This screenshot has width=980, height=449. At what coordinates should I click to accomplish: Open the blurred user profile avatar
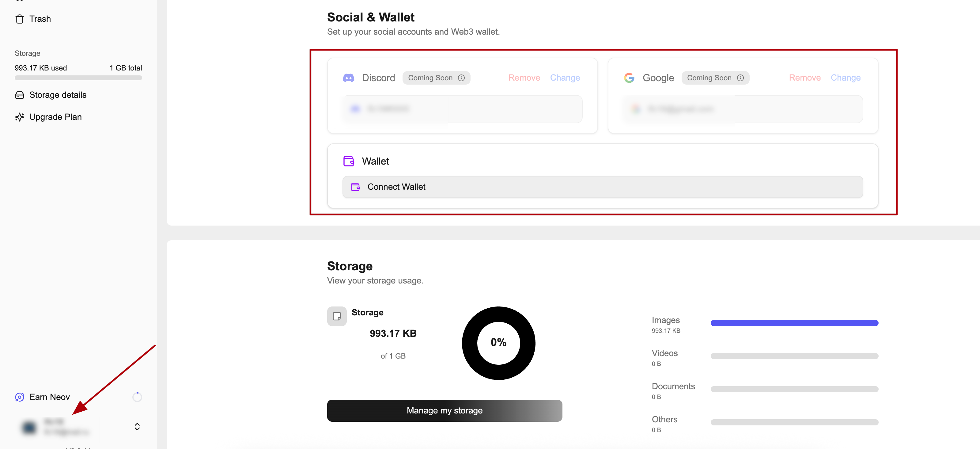[29, 427]
